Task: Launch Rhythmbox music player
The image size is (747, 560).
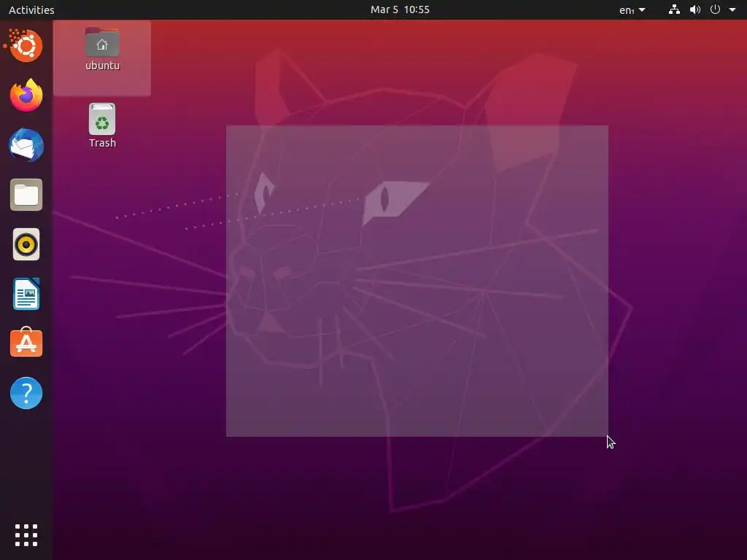Action: coord(26,245)
